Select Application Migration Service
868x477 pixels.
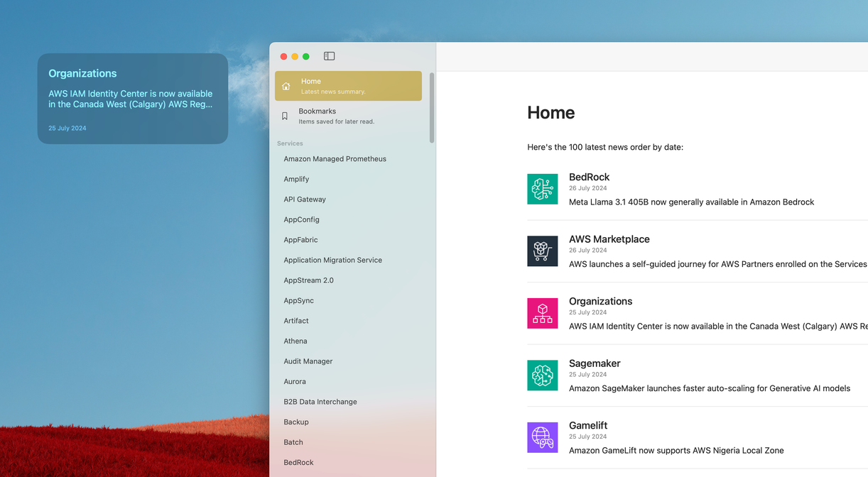point(332,261)
